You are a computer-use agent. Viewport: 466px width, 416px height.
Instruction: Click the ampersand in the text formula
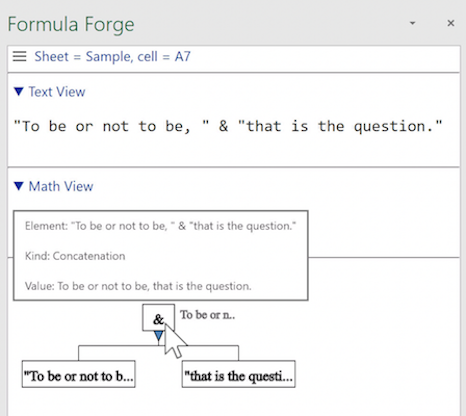(x=223, y=126)
